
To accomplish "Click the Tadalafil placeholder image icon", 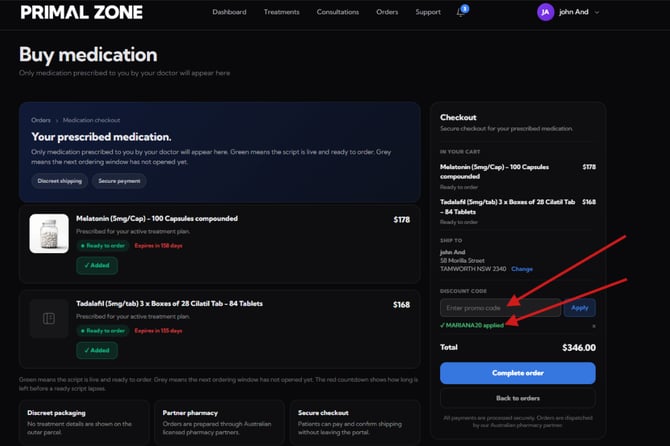I will pyautogui.click(x=48, y=318).
